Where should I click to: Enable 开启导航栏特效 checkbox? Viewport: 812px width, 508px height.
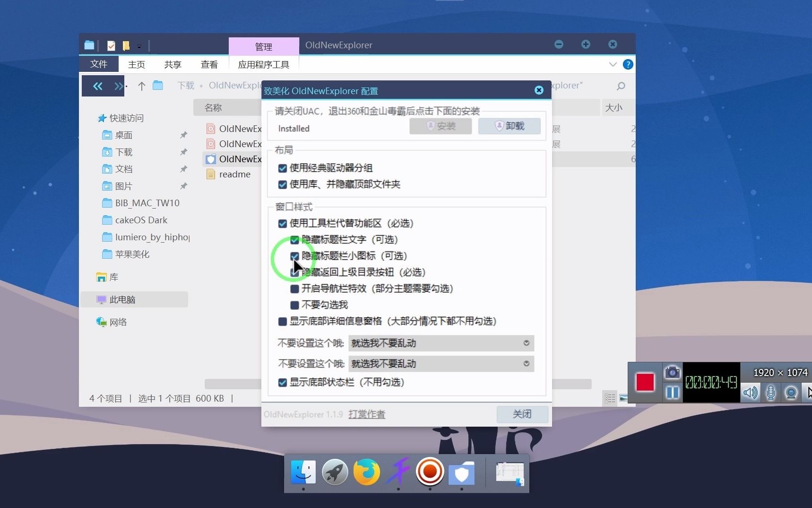click(x=294, y=289)
